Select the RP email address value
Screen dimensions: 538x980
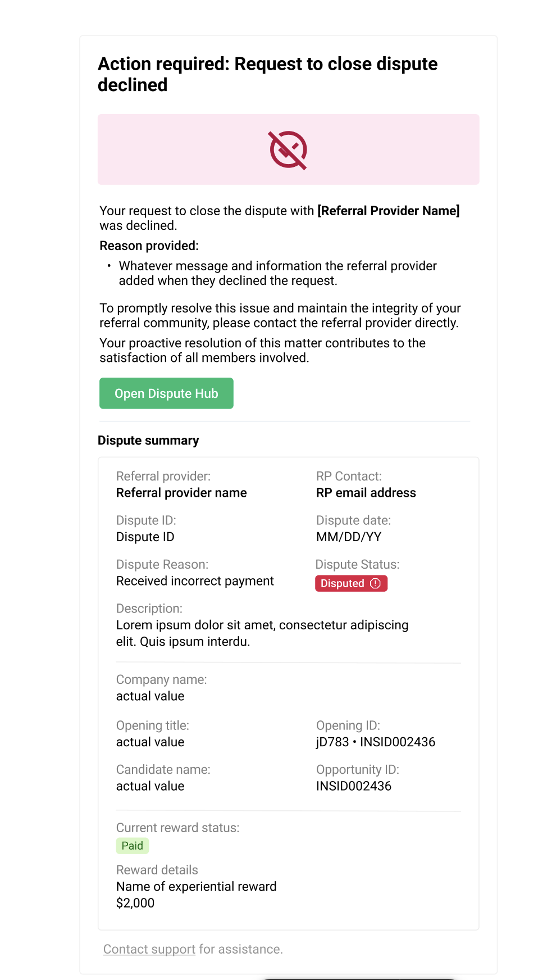pyautogui.click(x=366, y=493)
